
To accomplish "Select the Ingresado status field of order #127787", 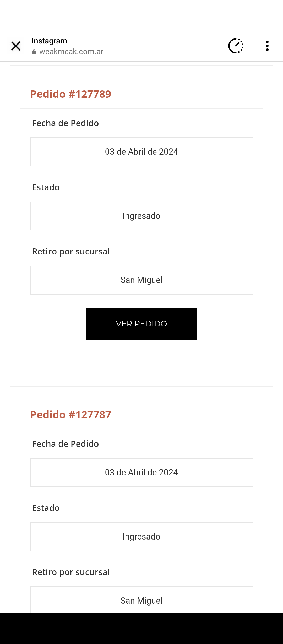I will click(141, 537).
